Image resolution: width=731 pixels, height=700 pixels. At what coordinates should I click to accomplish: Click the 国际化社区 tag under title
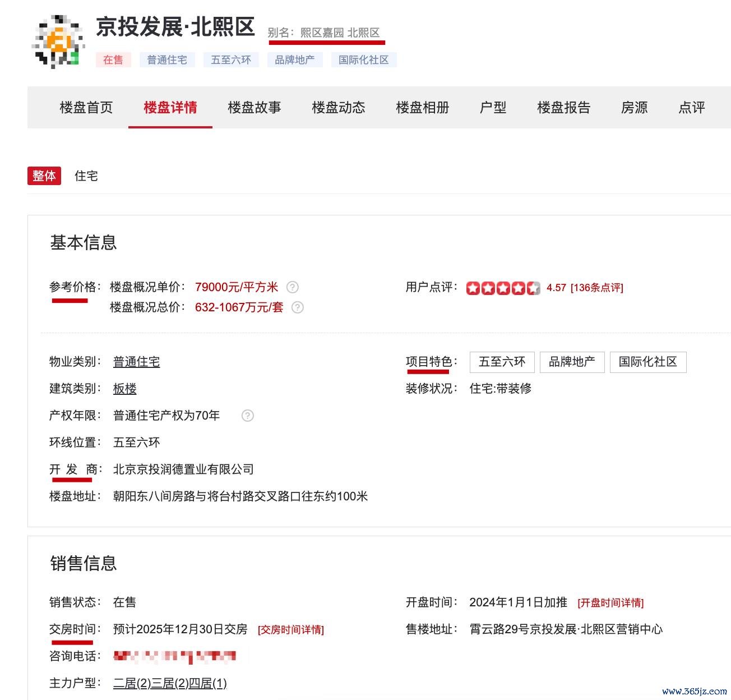pyautogui.click(x=364, y=60)
